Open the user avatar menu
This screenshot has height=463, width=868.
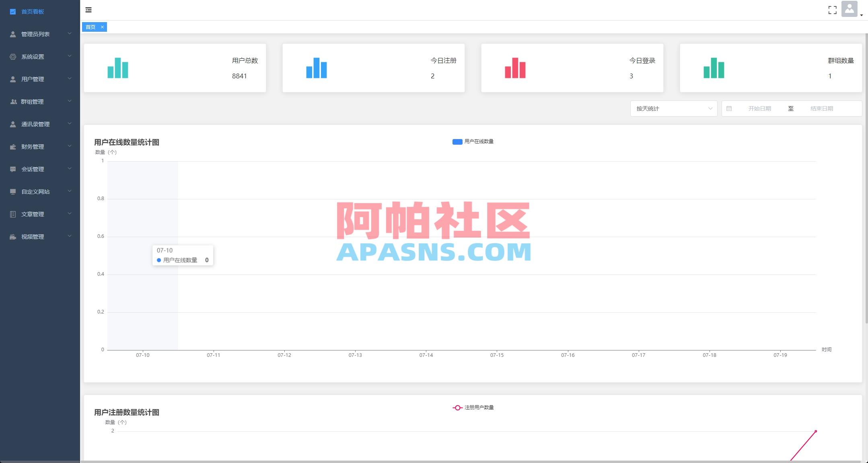(849, 10)
